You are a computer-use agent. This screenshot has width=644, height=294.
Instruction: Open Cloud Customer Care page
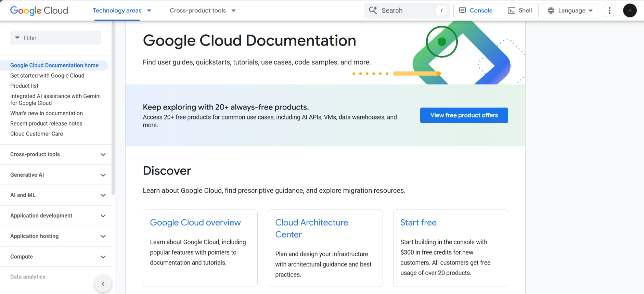[37, 134]
